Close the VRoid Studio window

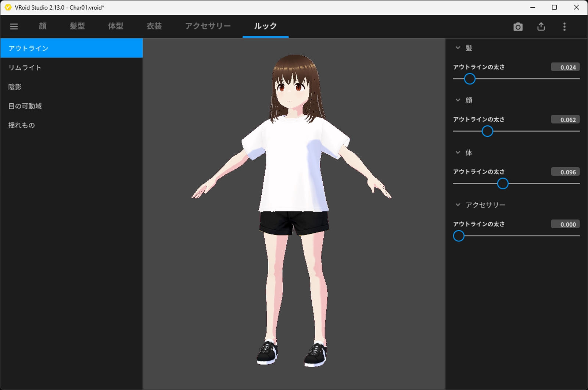coord(576,7)
